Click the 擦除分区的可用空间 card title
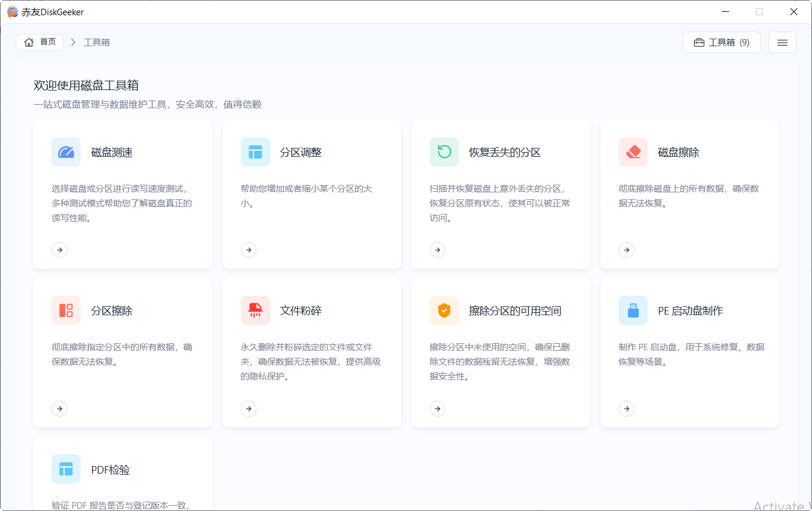The width and height of the screenshot is (812, 511). pyautogui.click(x=515, y=311)
